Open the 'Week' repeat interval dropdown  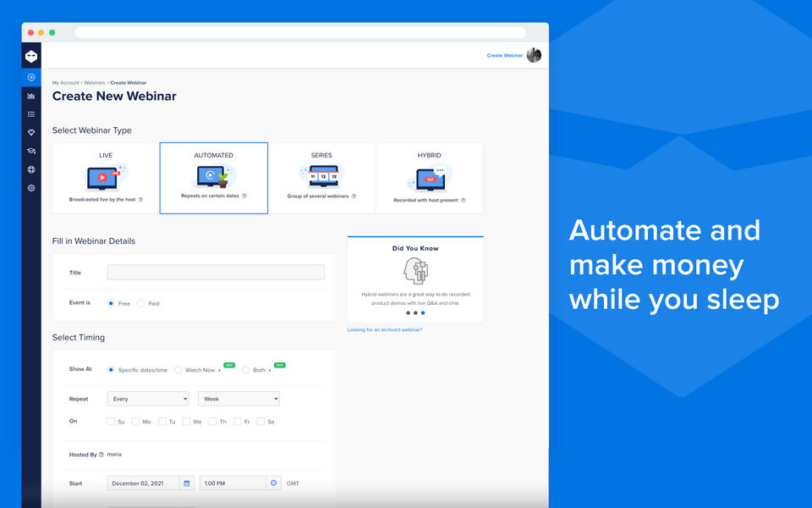tap(239, 399)
